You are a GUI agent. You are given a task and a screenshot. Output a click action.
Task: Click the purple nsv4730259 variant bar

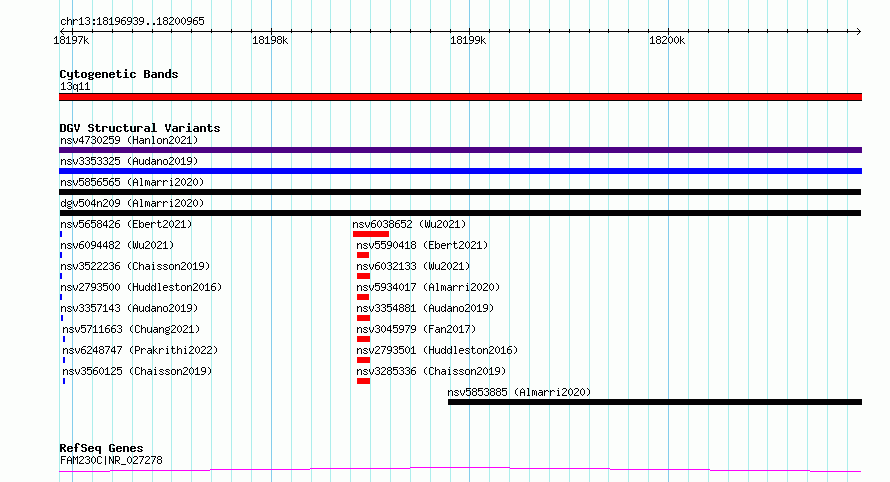tap(460, 150)
